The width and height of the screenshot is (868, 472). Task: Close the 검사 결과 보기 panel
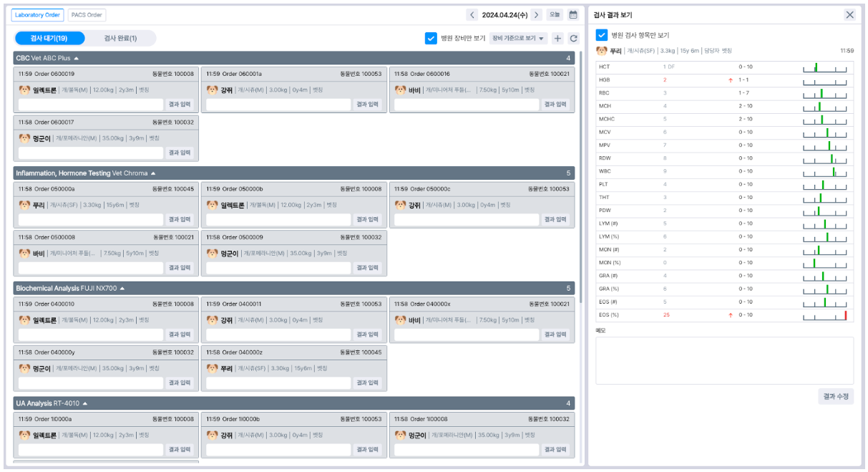pos(849,15)
